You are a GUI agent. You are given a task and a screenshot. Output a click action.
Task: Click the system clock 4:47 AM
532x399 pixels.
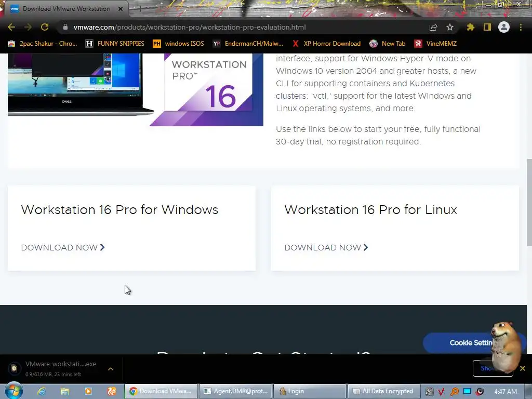point(506,391)
